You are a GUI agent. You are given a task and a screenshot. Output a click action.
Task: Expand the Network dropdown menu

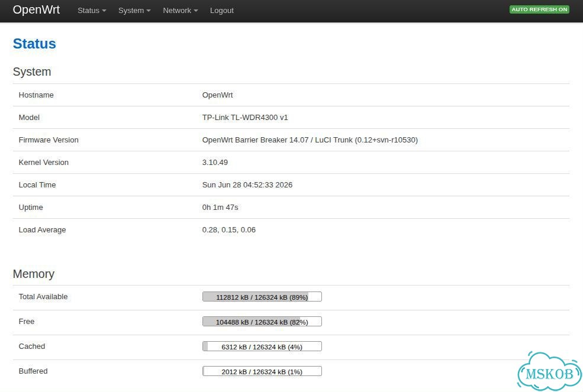click(181, 11)
